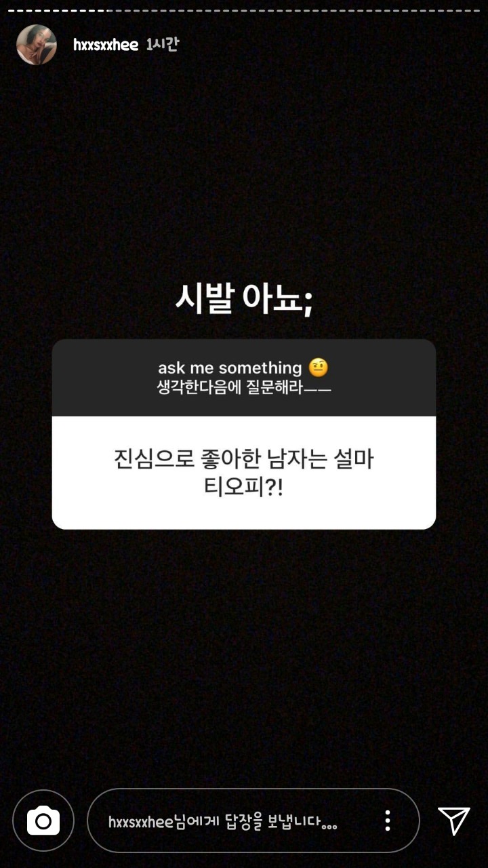Screen dimensions: 488x868
Task: Focus the reply message input field
Action: click(253, 821)
